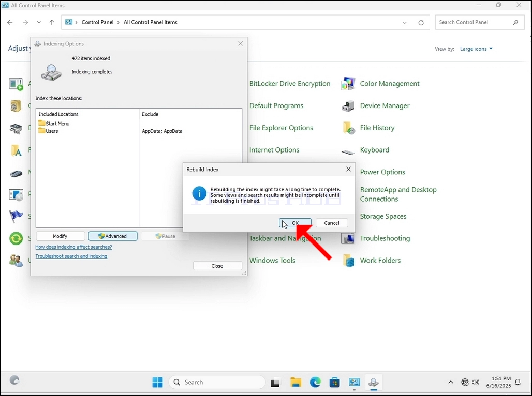Click the Modify button in Indexing Options
Screen dimensions: 532x396
60,236
